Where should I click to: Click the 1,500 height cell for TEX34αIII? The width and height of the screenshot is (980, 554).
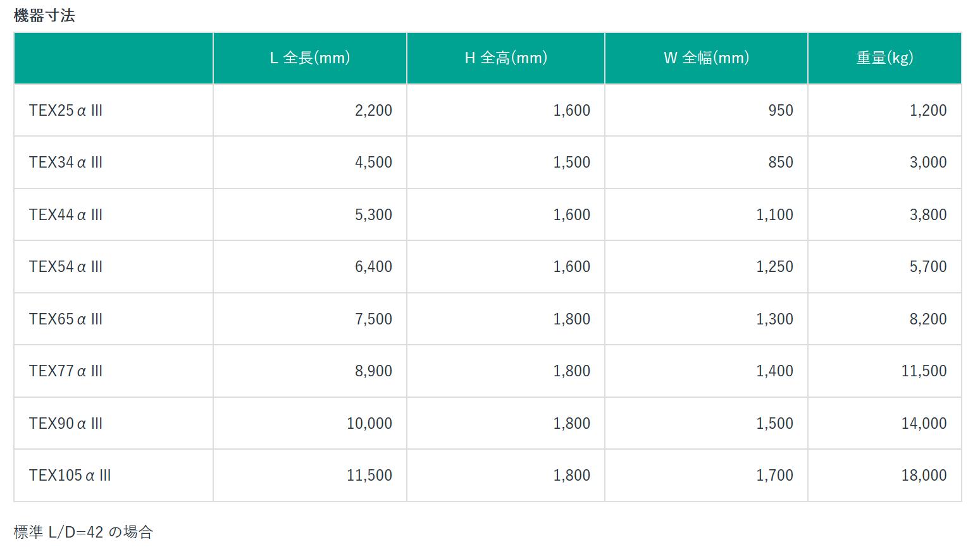pyautogui.click(x=571, y=163)
